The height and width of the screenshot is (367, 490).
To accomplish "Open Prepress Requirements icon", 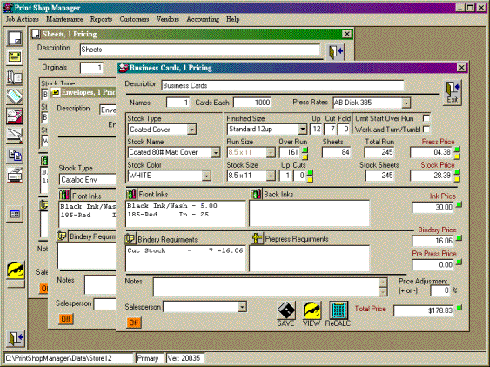I will click(x=257, y=239).
